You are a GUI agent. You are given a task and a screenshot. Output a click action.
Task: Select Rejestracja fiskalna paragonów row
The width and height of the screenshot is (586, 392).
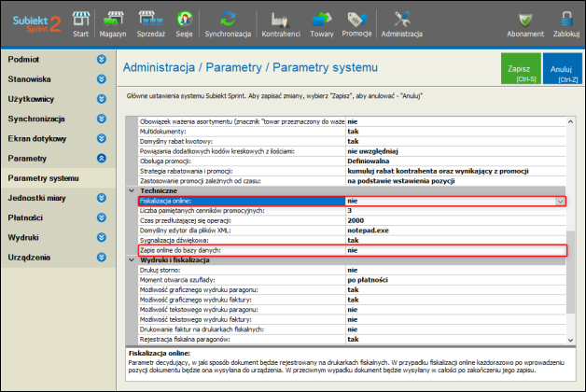pyautogui.click(x=352, y=340)
